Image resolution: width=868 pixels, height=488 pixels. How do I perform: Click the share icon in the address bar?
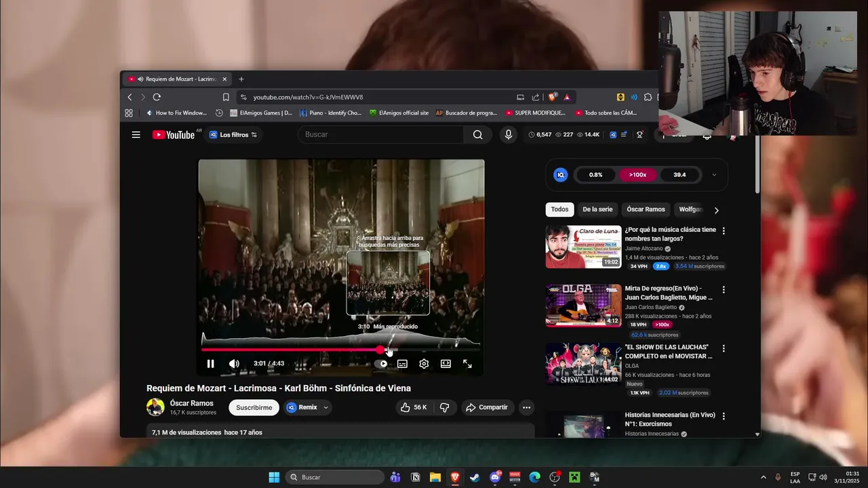pyautogui.click(x=536, y=97)
